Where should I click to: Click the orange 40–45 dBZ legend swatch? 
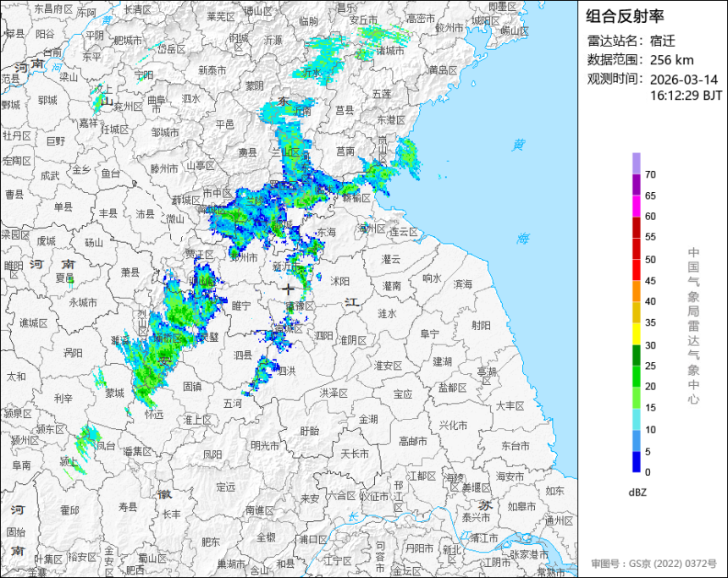tap(636, 291)
